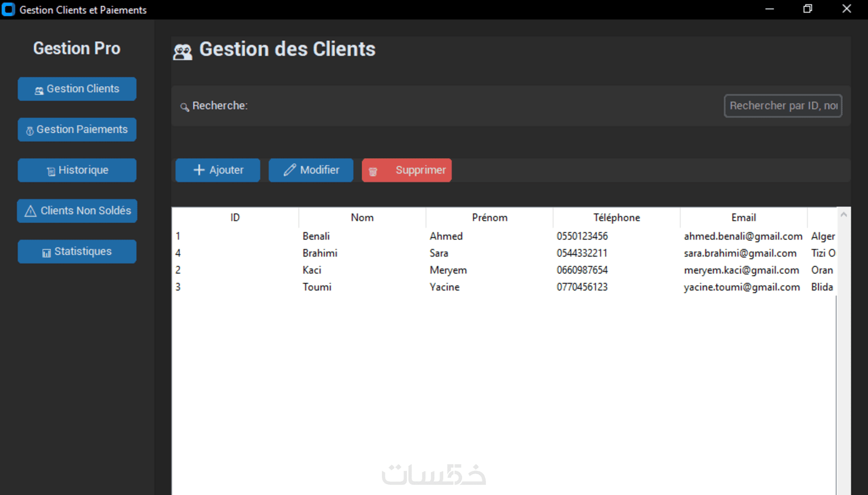Click the app icon in the title bar
This screenshot has height=495, width=868.
8,10
